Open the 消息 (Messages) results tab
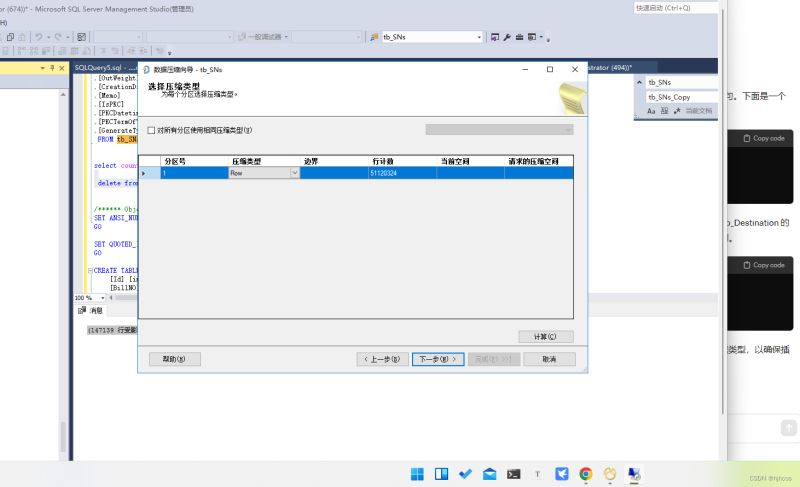800x487 pixels. pyautogui.click(x=91, y=310)
